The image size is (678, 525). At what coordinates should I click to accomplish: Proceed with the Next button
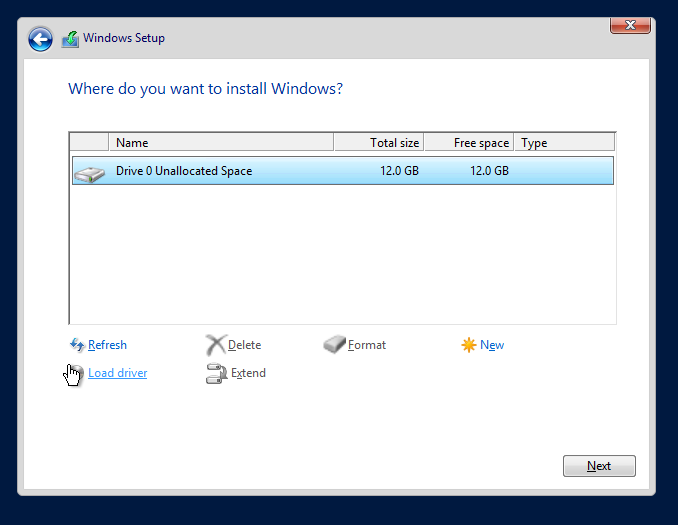(x=599, y=466)
